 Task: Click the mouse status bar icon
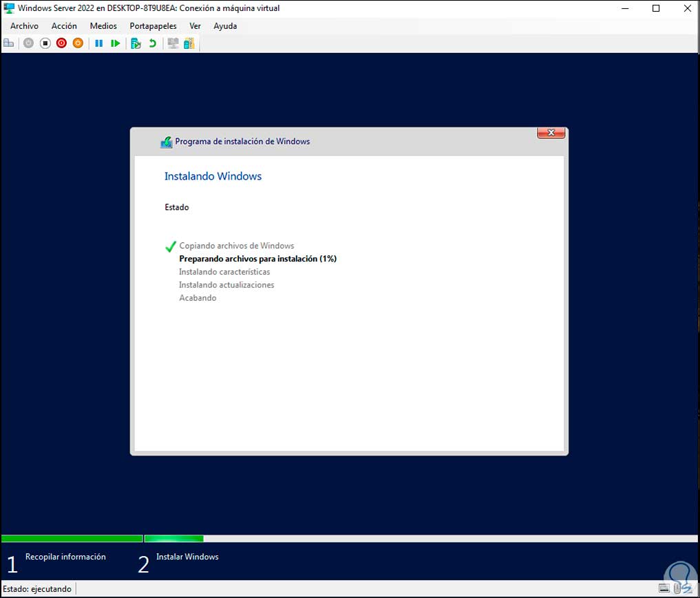(678, 588)
